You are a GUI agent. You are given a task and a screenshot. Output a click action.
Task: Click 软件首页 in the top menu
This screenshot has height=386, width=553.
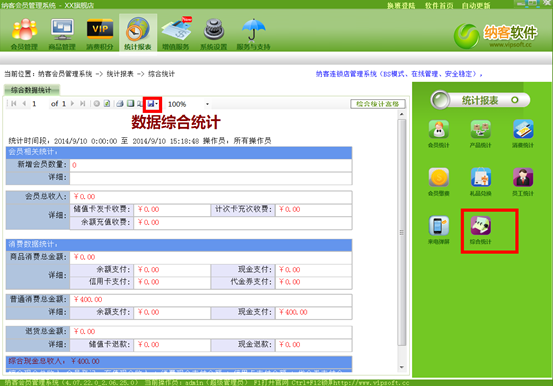(439, 6)
